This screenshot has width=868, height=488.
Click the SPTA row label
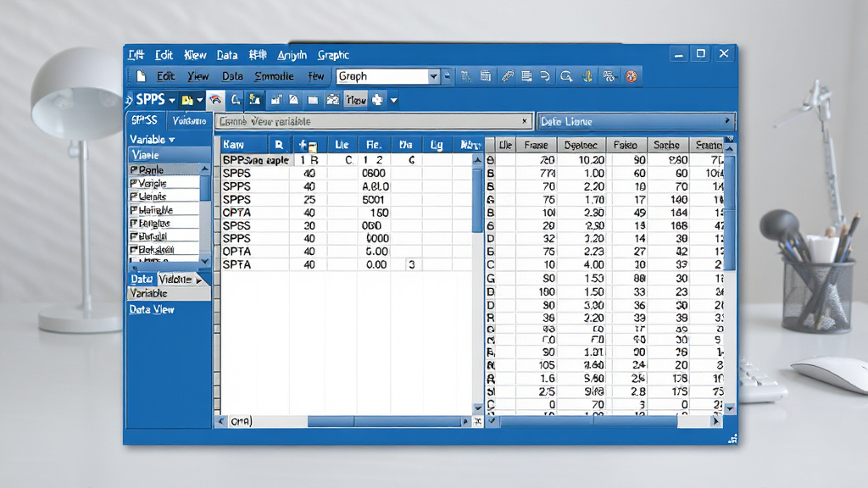(x=236, y=264)
